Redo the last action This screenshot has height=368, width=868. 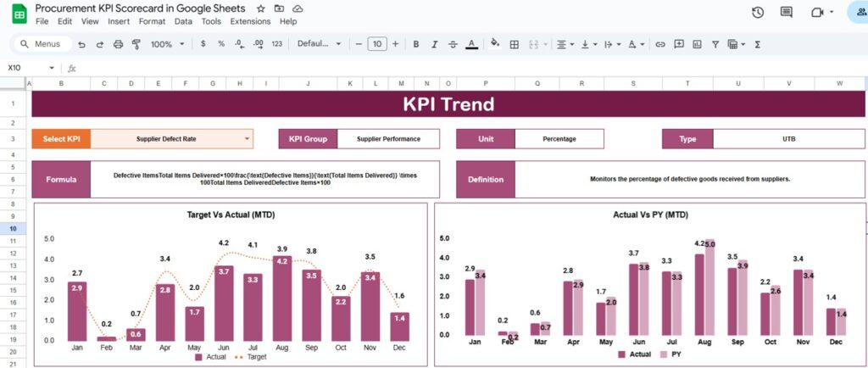(x=100, y=44)
